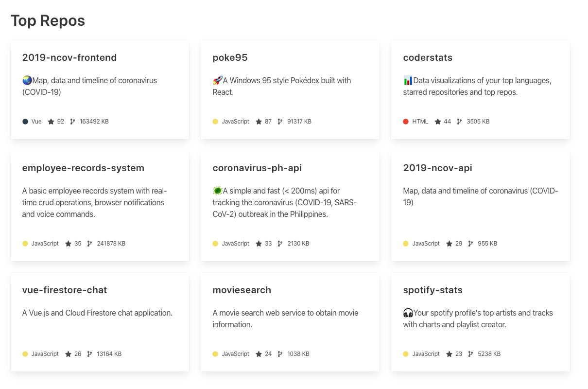Open the moviesearch repository
Image resolution: width=588 pixels, height=389 pixels.
(242, 290)
